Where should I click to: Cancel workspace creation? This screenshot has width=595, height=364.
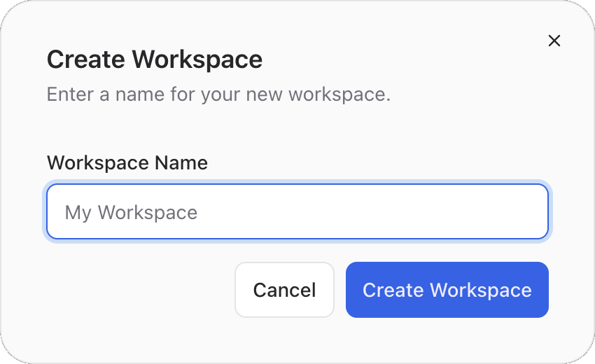pos(285,290)
